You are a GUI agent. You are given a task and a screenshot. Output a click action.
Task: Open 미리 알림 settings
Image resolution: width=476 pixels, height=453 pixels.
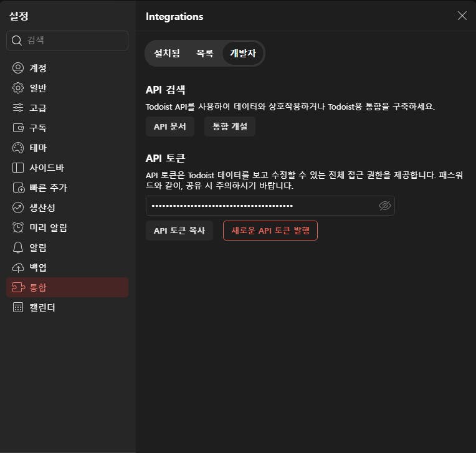click(x=67, y=227)
